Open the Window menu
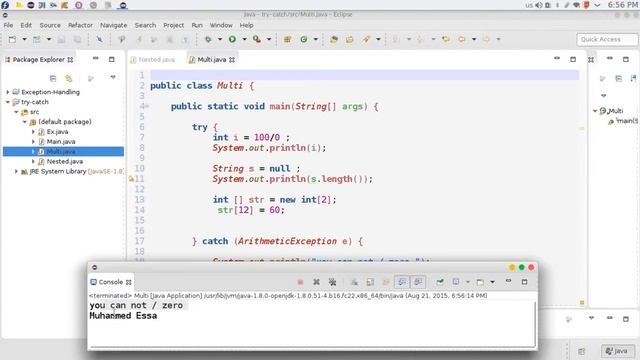The image size is (640, 360). pyautogui.click(x=221, y=25)
